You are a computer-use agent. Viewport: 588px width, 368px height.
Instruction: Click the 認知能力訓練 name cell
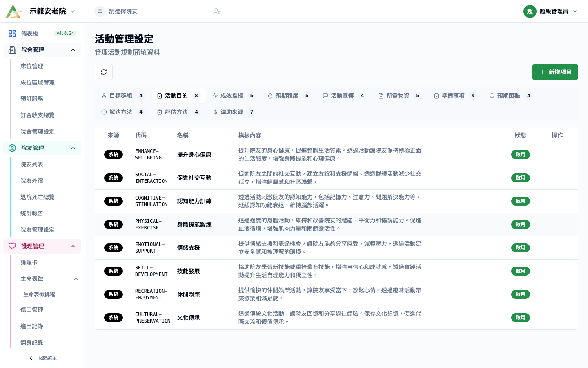click(194, 201)
